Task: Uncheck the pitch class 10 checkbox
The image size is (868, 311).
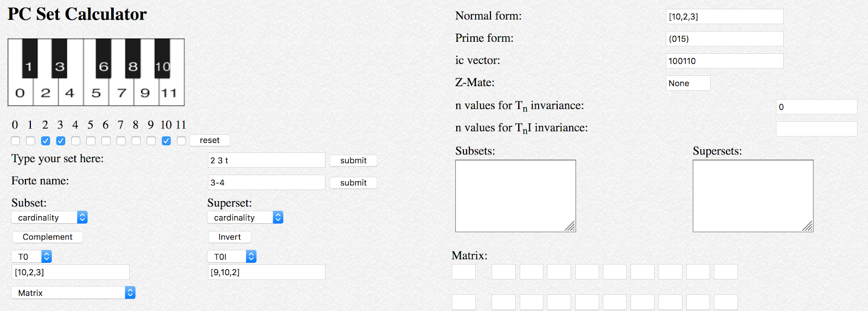Action: [x=166, y=141]
